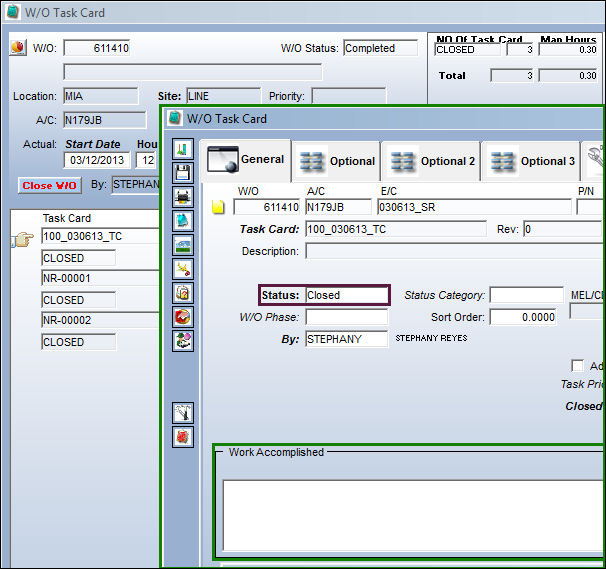Click the back window title bar book icon
The image size is (606, 569).
pyautogui.click(x=13, y=12)
